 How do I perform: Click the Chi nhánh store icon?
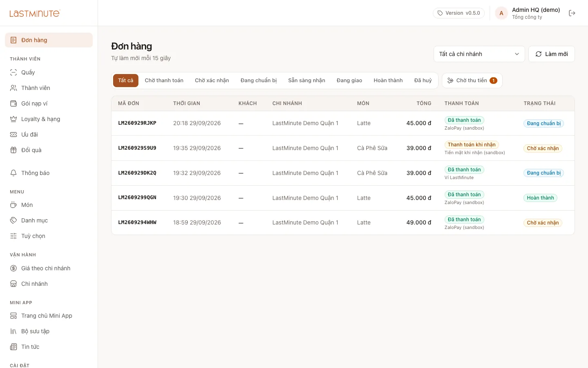tap(13, 284)
